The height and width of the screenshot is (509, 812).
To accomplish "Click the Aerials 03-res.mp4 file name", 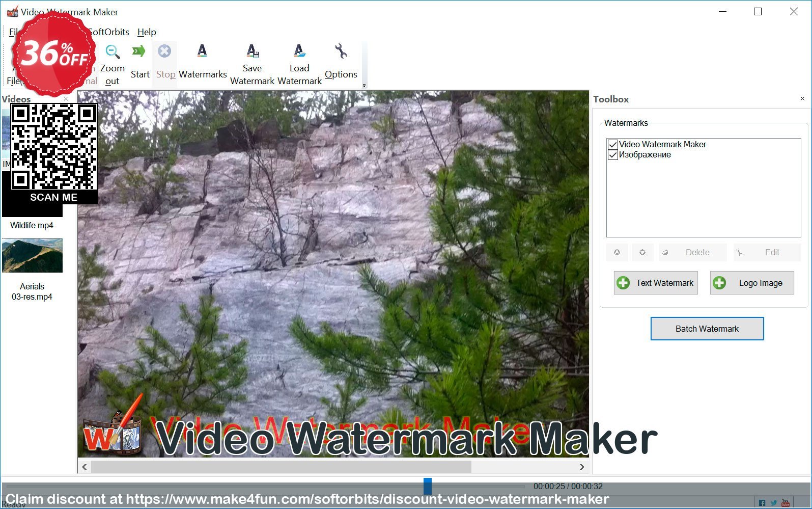I will click(32, 291).
